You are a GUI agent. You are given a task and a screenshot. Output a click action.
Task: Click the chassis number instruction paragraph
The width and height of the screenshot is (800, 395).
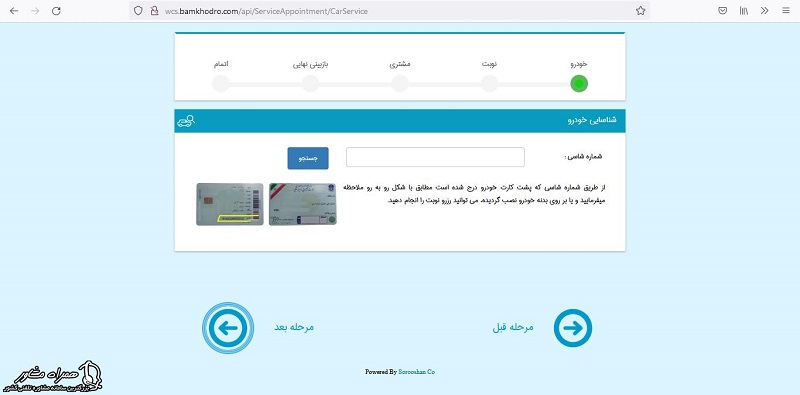[473, 194]
